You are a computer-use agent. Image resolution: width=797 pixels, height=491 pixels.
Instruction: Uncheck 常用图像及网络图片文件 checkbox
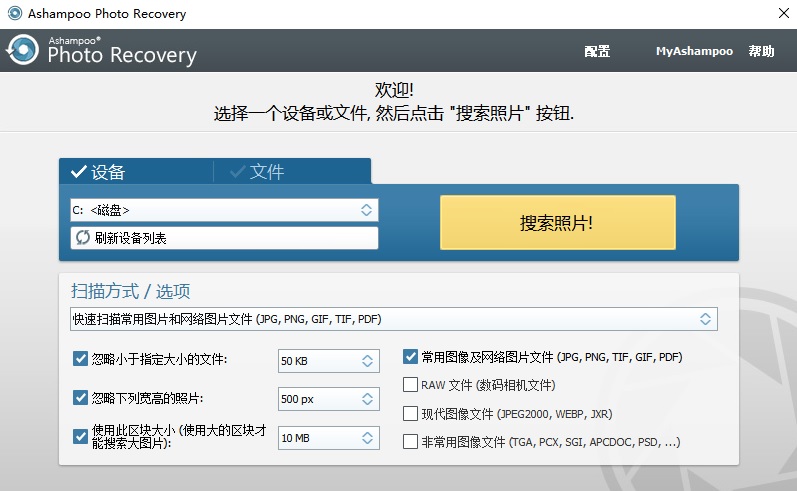click(410, 357)
